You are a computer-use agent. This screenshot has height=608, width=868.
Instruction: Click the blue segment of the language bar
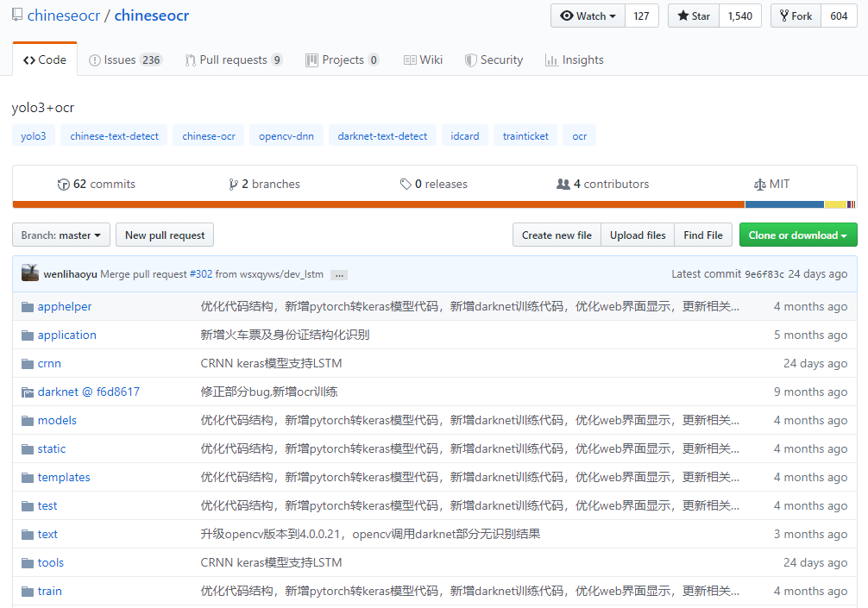pos(784,204)
